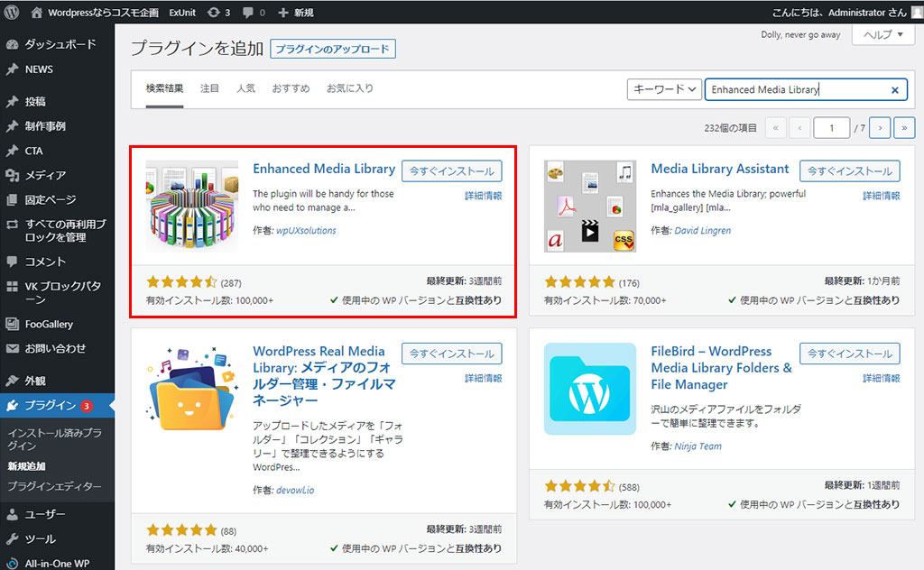Open the メディア sidebar menu item
This screenshot has height=570, width=924.
point(44,175)
